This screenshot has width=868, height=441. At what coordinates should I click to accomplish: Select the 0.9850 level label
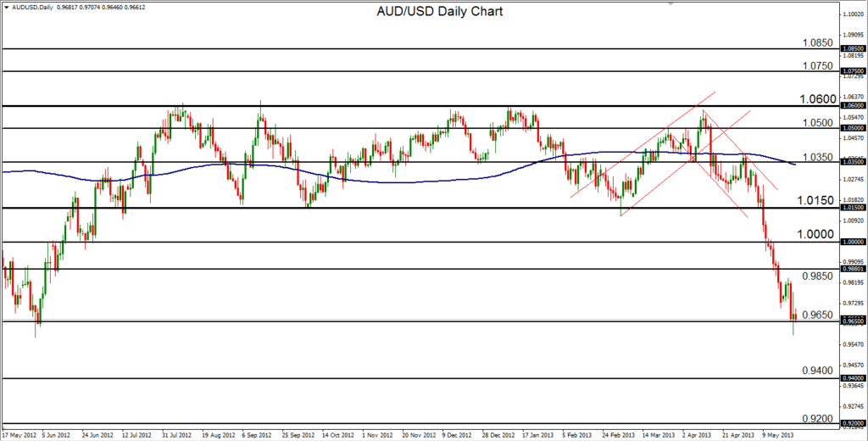pyautogui.click(x=818, y=276)
